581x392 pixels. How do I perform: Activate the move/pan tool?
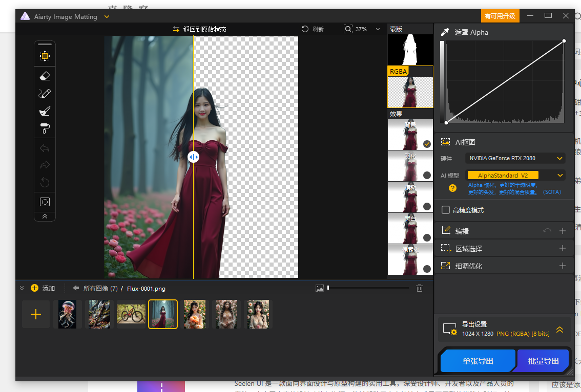coord(45,56)
